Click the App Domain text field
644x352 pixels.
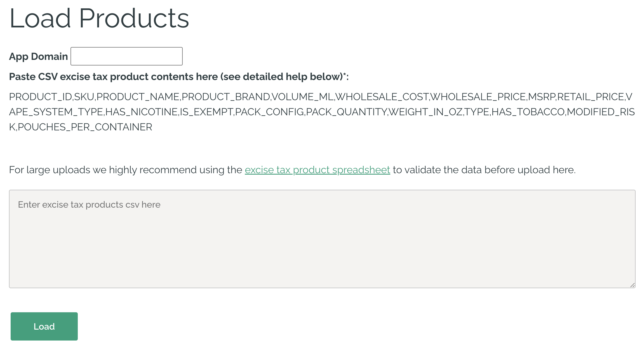126,56
